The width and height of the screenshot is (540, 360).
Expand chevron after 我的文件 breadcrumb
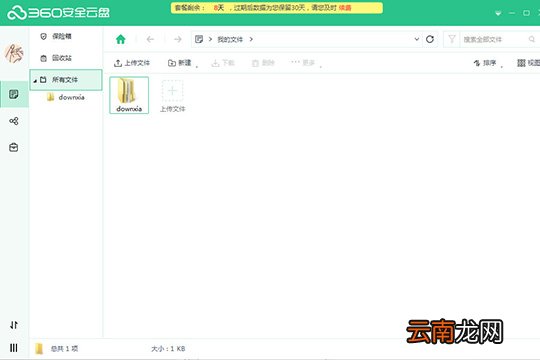tap(251, 39)
